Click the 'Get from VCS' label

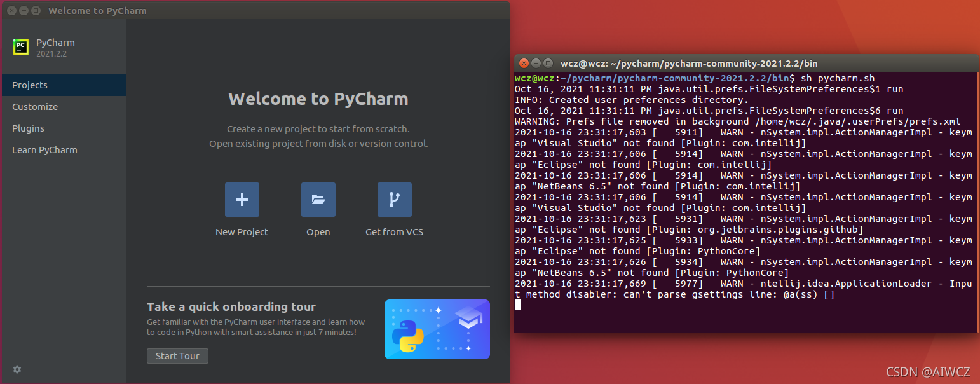tap(395, 232)
